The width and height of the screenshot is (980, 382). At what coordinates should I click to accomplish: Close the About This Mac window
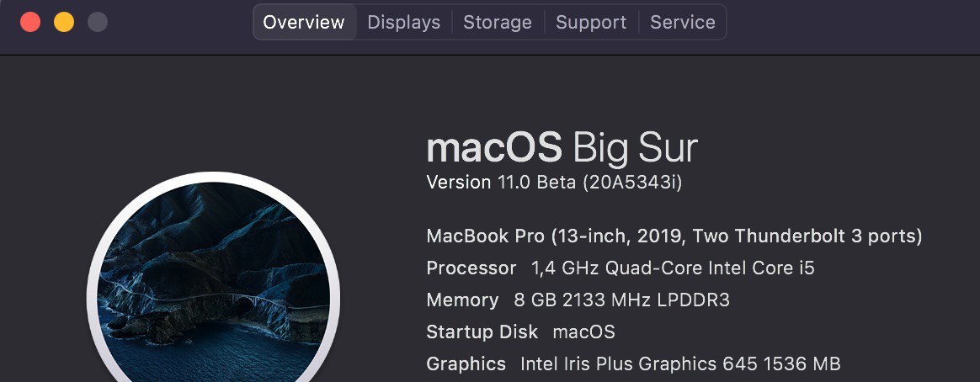(30, 22)
